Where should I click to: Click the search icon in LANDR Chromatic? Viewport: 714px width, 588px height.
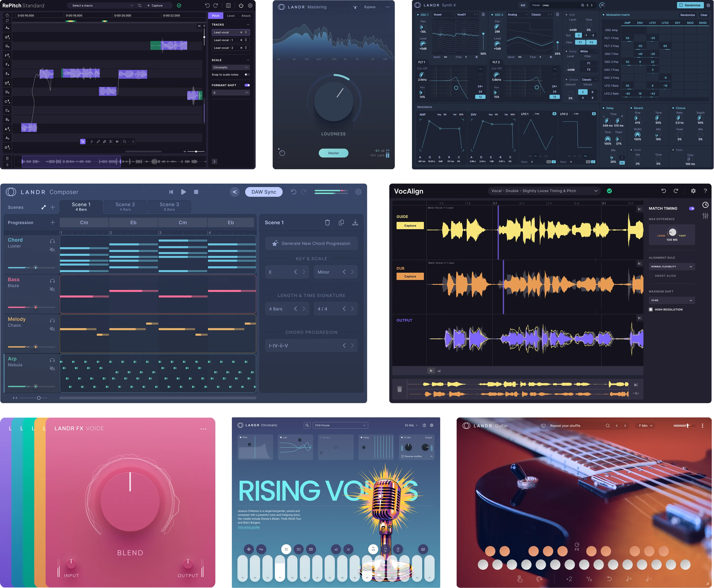point(307,425)
